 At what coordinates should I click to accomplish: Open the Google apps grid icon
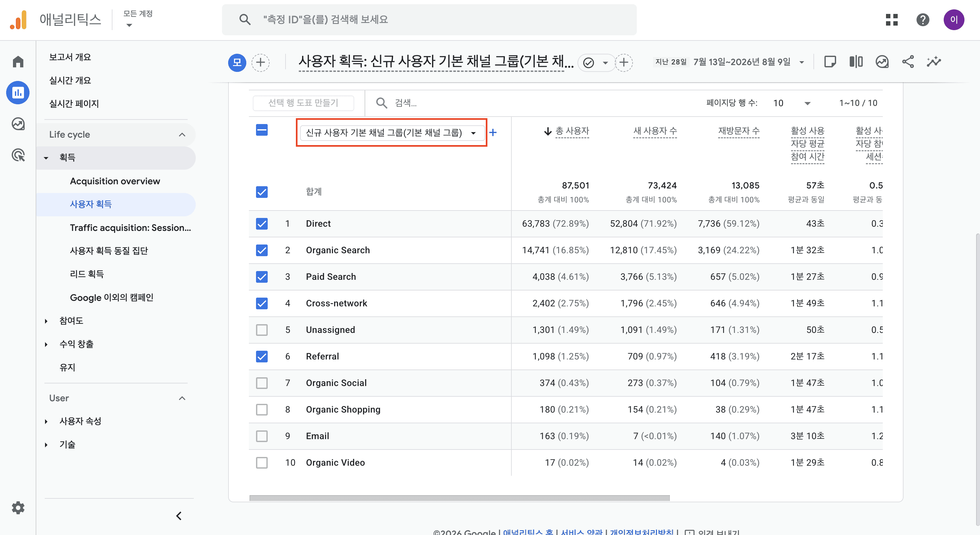[x=891, y=20]
